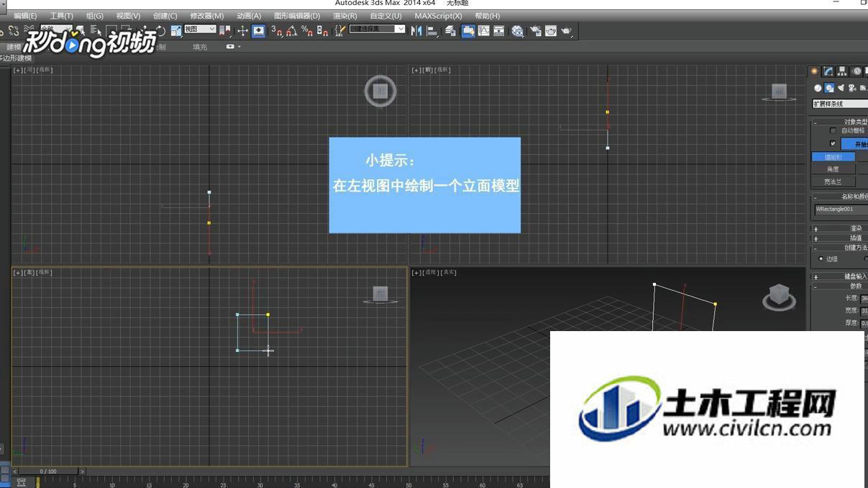The height and width of the screenshot is (488, 868).
Task: Click Use Pivot Point Center icon
Action: [x=225, y=31]
